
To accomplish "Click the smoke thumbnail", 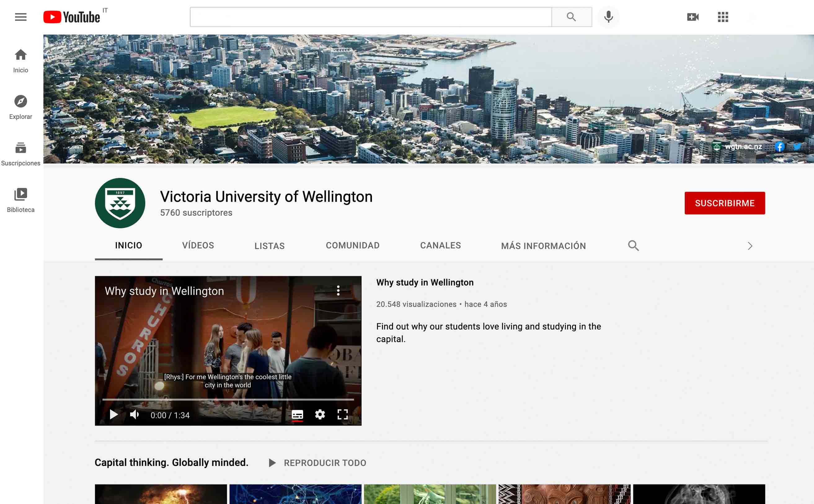I will [x=699, y=494].
